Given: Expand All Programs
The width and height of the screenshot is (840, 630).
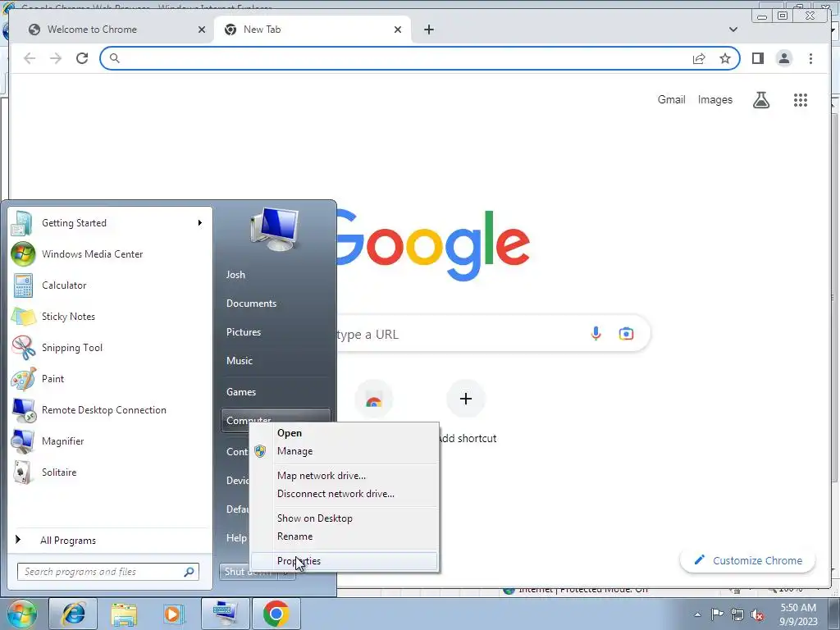Looking at the screenshot, I should (110, 540).
